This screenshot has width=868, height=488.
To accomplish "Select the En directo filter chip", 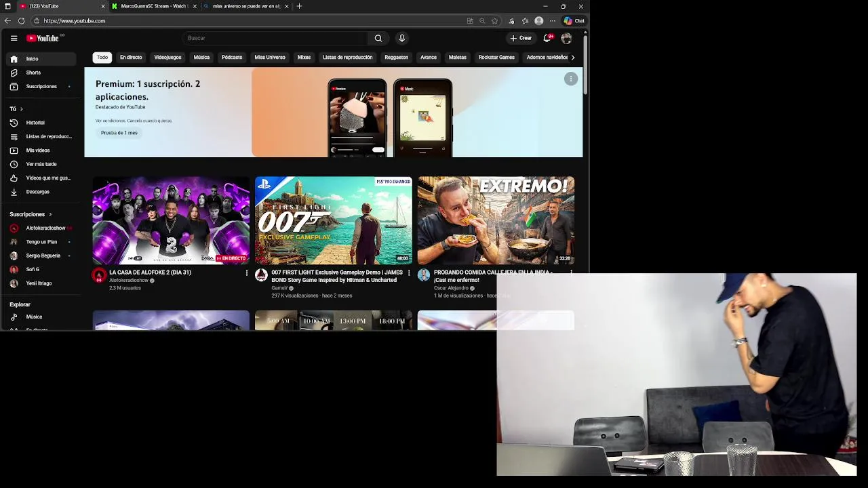I will pos(131,58).
